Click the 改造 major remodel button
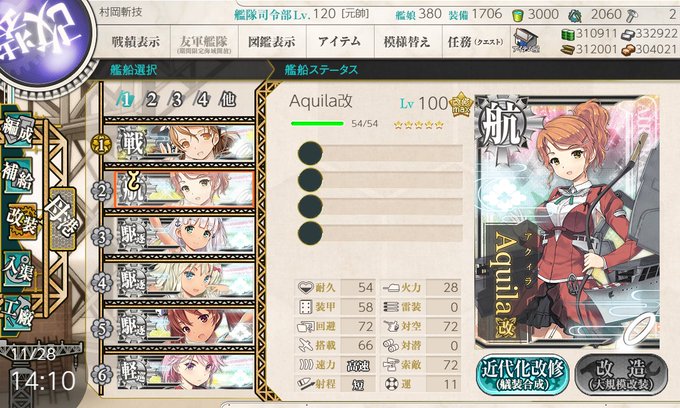Image resolution: width=680 pixels, height=408 pixels. 621,375
